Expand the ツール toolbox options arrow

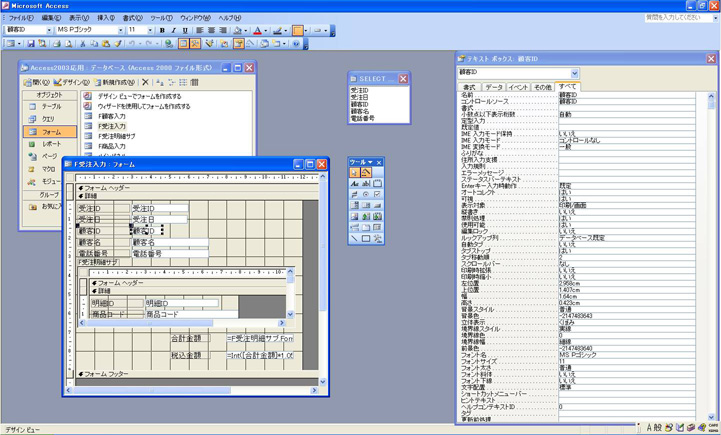[370, 162]
